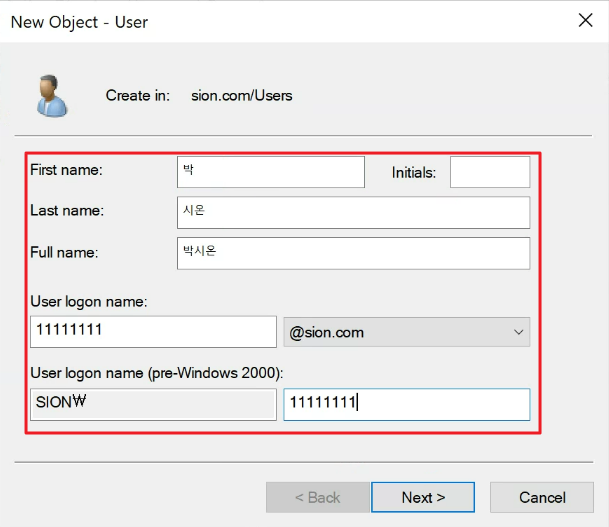The width and height of the screenshot is (609, 527).
Task: Click the Full name: label
Action: click(x=64, y=252)
